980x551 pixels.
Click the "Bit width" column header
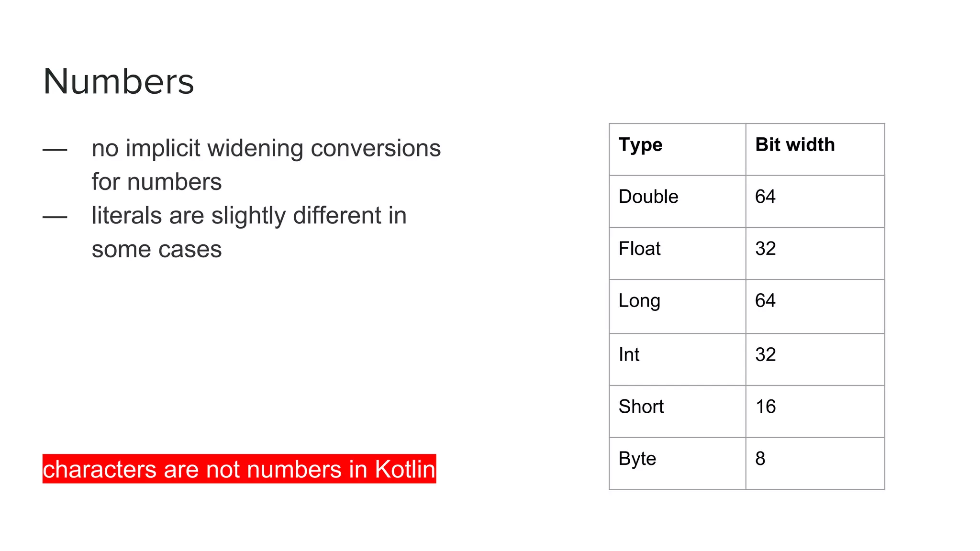tap(795, 145)
